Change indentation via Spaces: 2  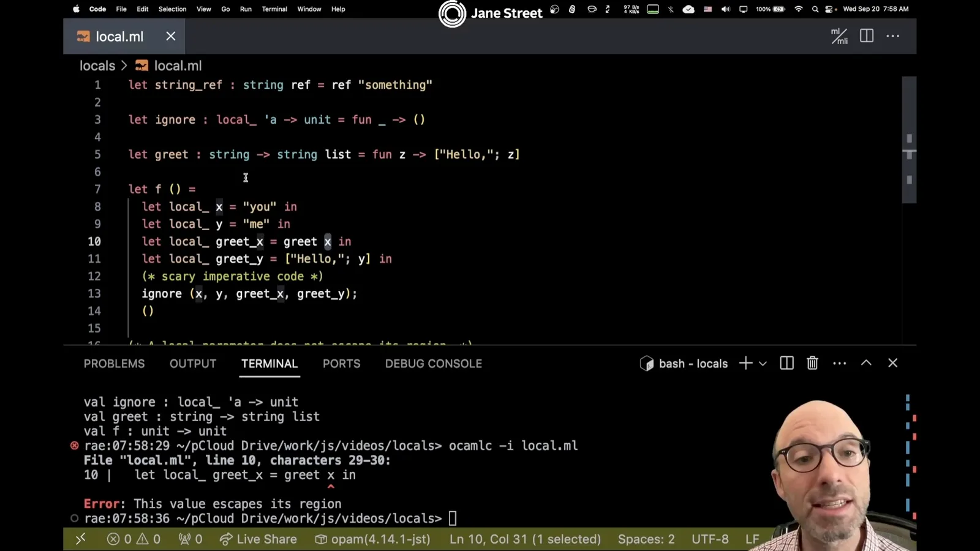point(646,539)
